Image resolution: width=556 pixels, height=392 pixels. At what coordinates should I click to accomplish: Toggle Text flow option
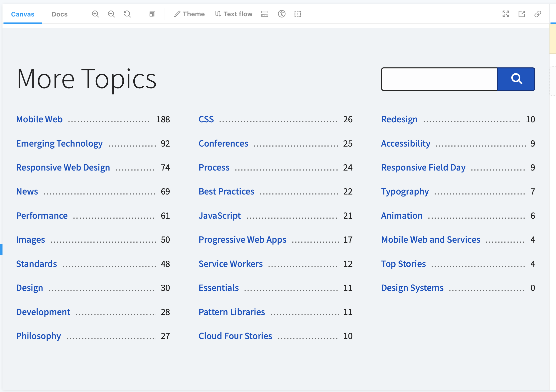click(234, 14)
